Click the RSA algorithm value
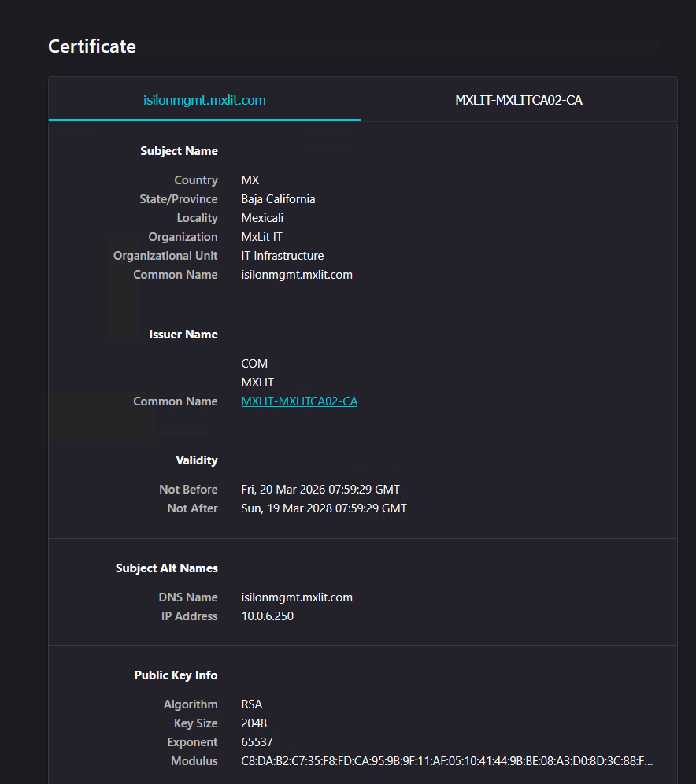The image size is (696, 784). pyautogui.click(x=251, y=704)
